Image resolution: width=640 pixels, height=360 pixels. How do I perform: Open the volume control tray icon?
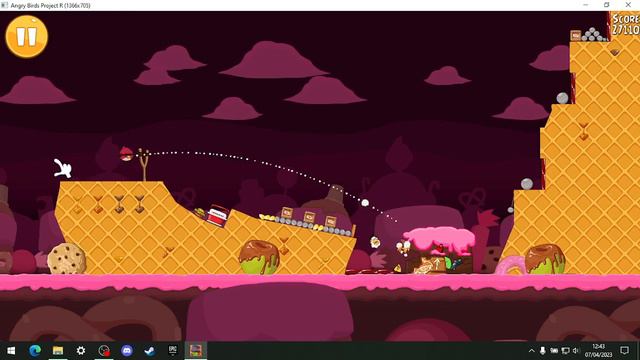(576, 351)
